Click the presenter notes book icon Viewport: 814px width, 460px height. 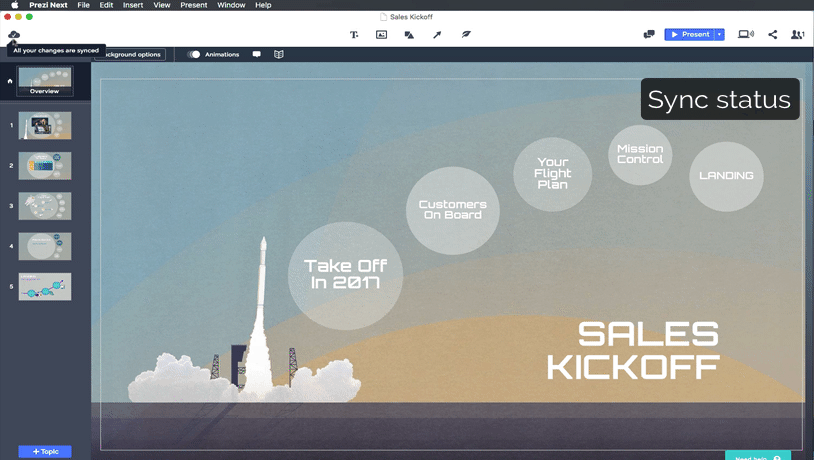point(279,54)
